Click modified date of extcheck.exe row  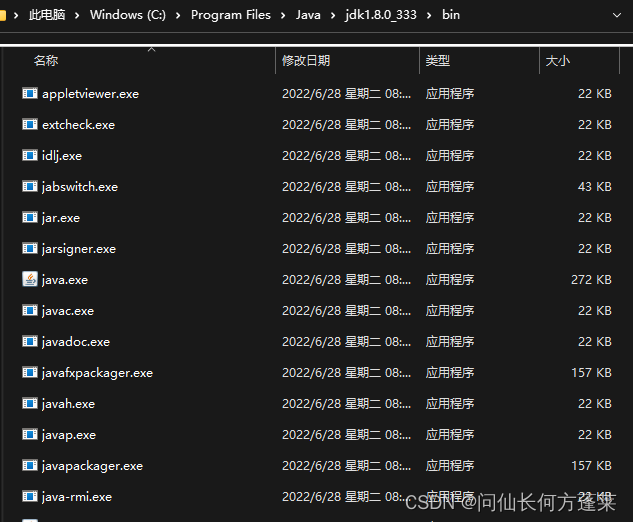point(346,125)
